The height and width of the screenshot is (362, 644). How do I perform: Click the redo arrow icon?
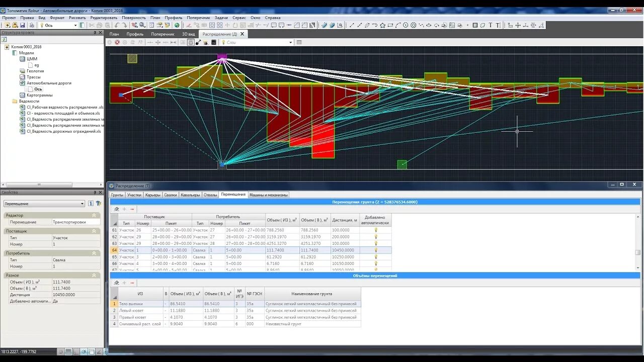coord(124,25)
